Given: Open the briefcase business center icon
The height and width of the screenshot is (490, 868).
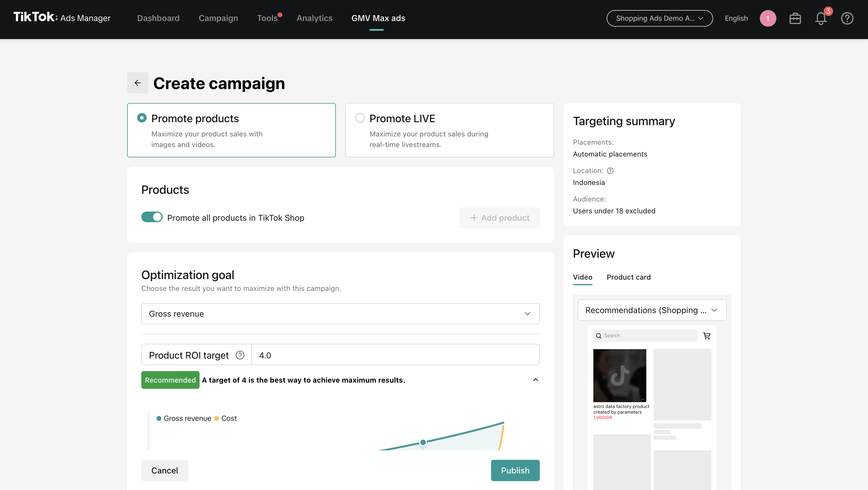Looking at the screenshot, I should pos(795,18).
